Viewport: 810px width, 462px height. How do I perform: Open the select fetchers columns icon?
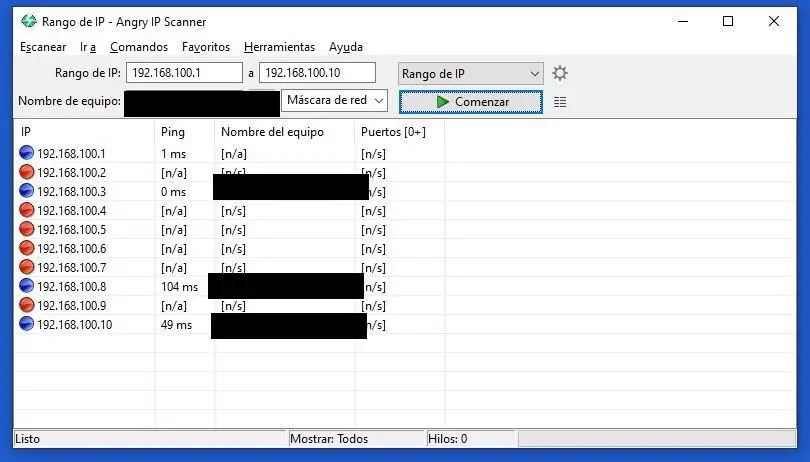[x=560, y=102]
